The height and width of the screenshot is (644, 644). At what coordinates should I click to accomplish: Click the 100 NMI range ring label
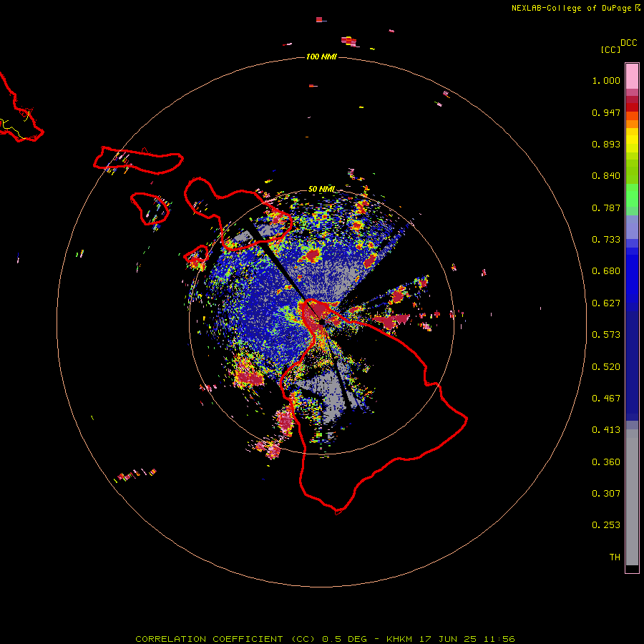point(321,57)
